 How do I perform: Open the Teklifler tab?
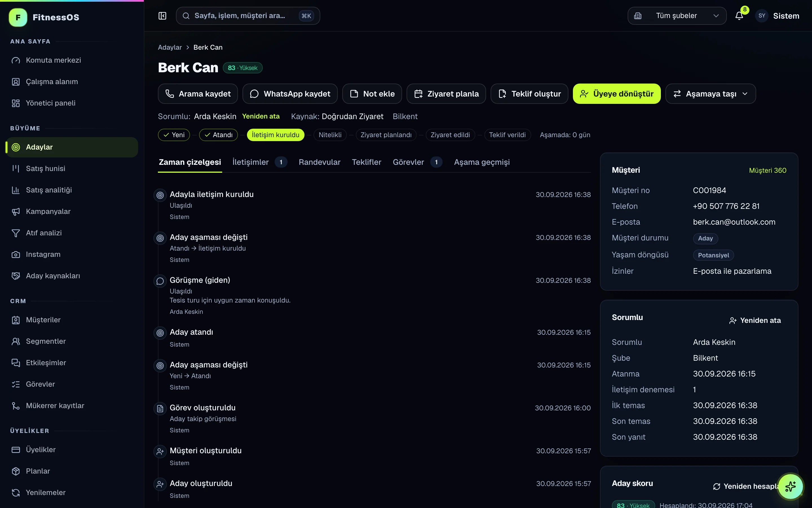(367, 162)
